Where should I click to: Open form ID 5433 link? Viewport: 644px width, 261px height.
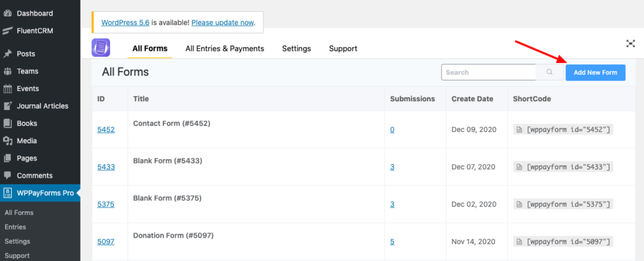(x=106, y=167)
